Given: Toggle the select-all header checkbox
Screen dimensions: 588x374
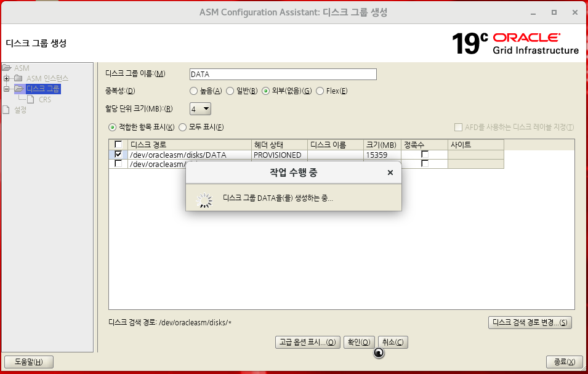Looking at the screenshot, I should point(118,144).
